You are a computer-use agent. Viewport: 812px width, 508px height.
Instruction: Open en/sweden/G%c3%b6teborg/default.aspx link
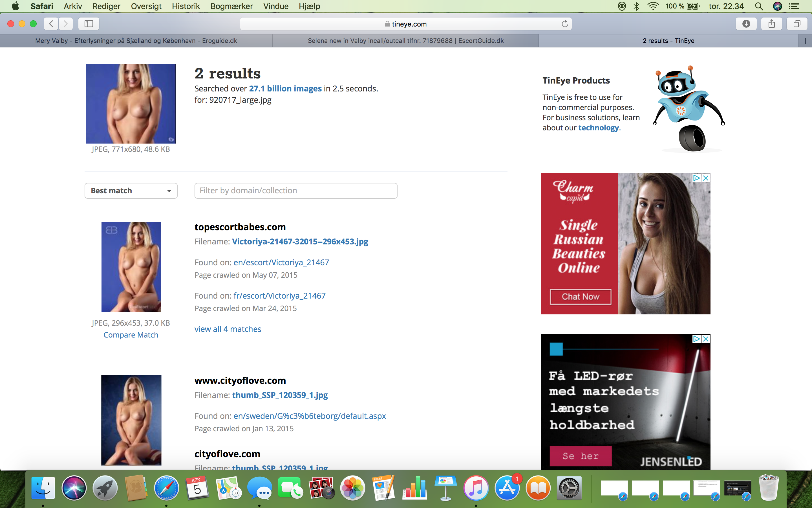310,416
